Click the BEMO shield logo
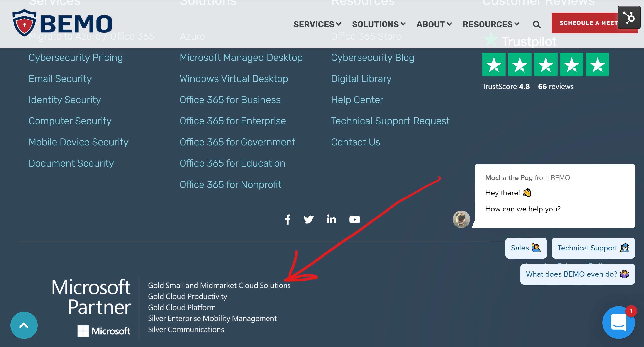Screen dimensions: 644x347 pyautogui.click(x=63, y=22)
